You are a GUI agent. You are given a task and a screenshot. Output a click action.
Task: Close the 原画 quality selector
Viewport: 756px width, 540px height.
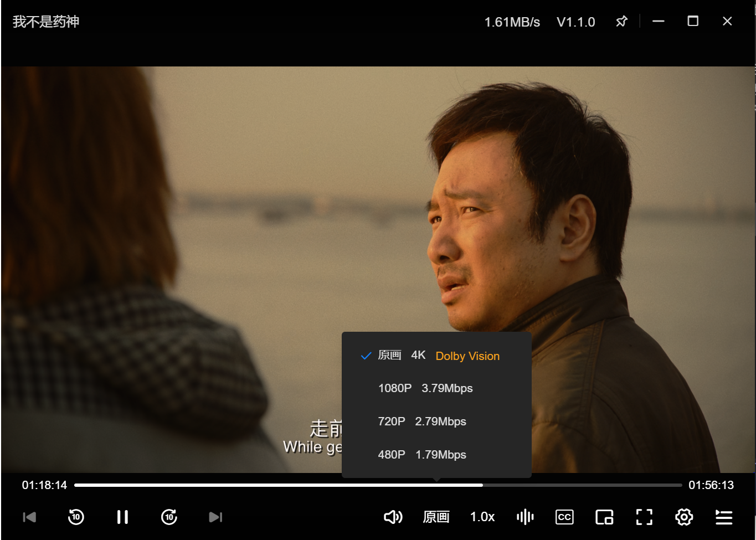[x=436, y=517]
